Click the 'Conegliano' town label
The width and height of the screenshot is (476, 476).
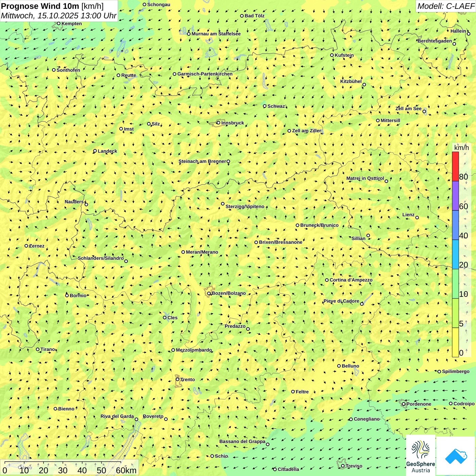pos(367,419)
